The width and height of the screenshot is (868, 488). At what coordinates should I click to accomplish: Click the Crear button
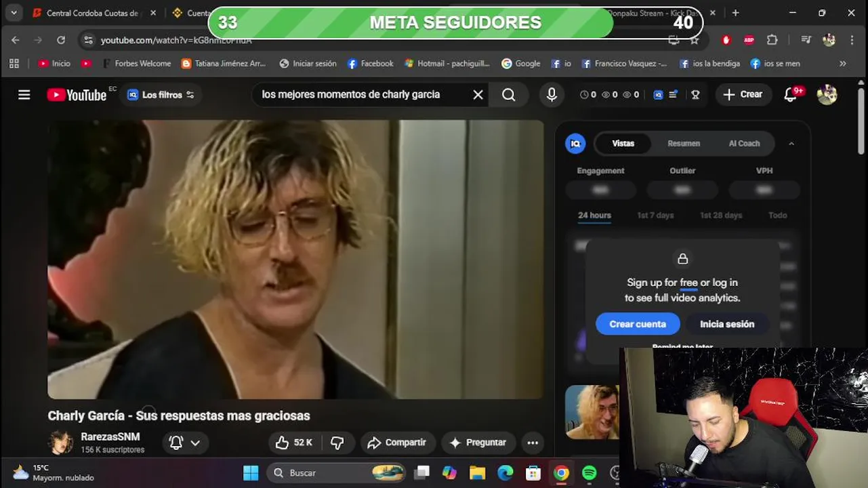tap(743, 95)
